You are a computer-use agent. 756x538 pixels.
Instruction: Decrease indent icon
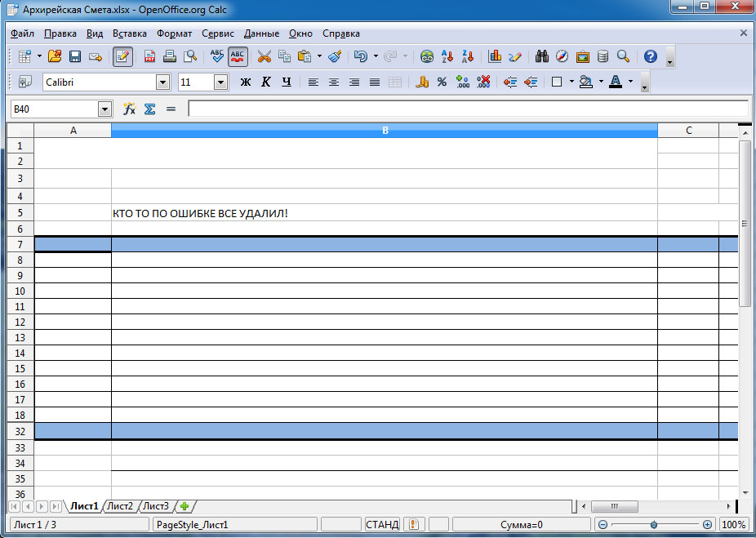510,82
